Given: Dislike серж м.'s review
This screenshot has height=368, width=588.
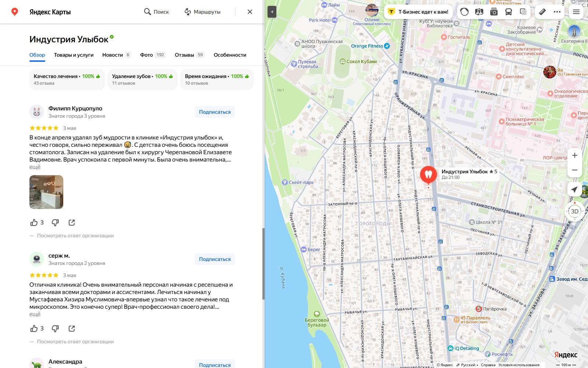Looking at the screenshot, I should (55, 329).
